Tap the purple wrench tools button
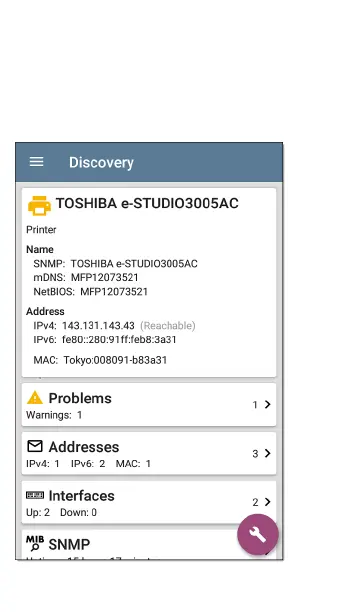The height and width of the screenshot is (612, 360). pyautogui.click(x=258, y=534)
